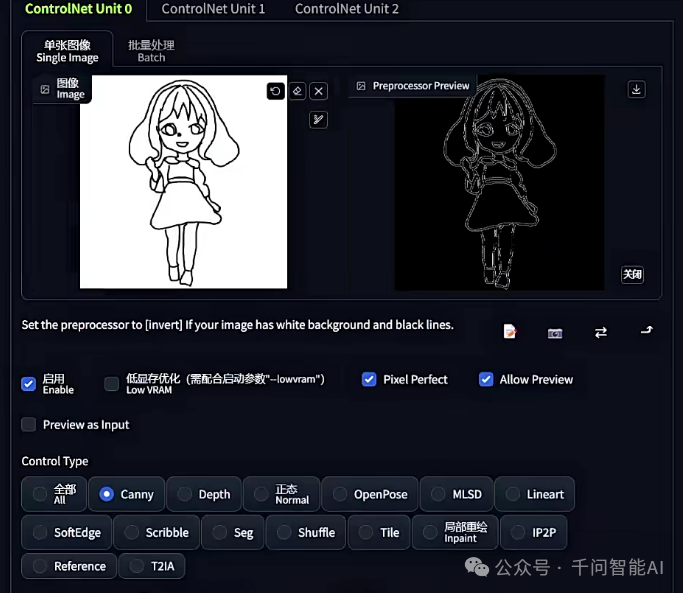This screenshot has height=594, width=684.
Task: Click the brush color pen icon
Action: coord(318,119)
